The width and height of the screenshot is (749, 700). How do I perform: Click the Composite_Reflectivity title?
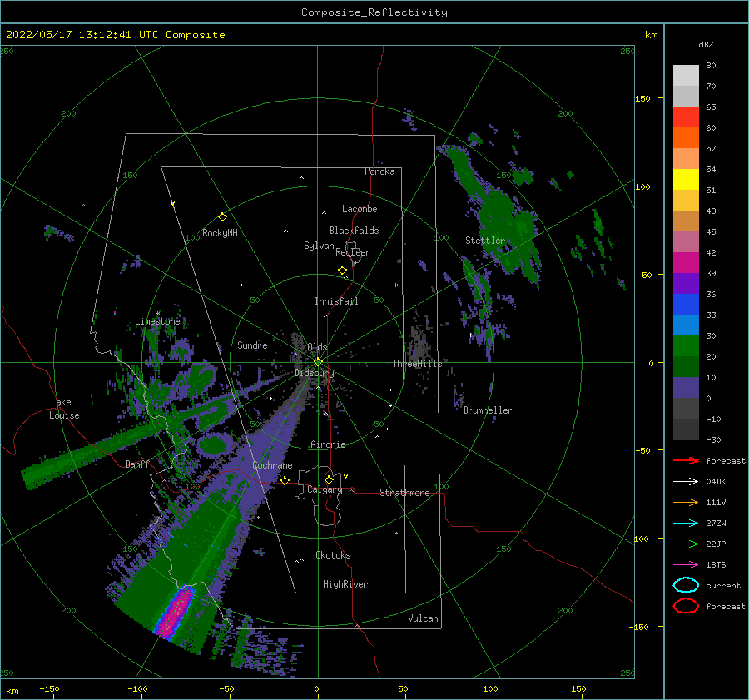[374, 12]
